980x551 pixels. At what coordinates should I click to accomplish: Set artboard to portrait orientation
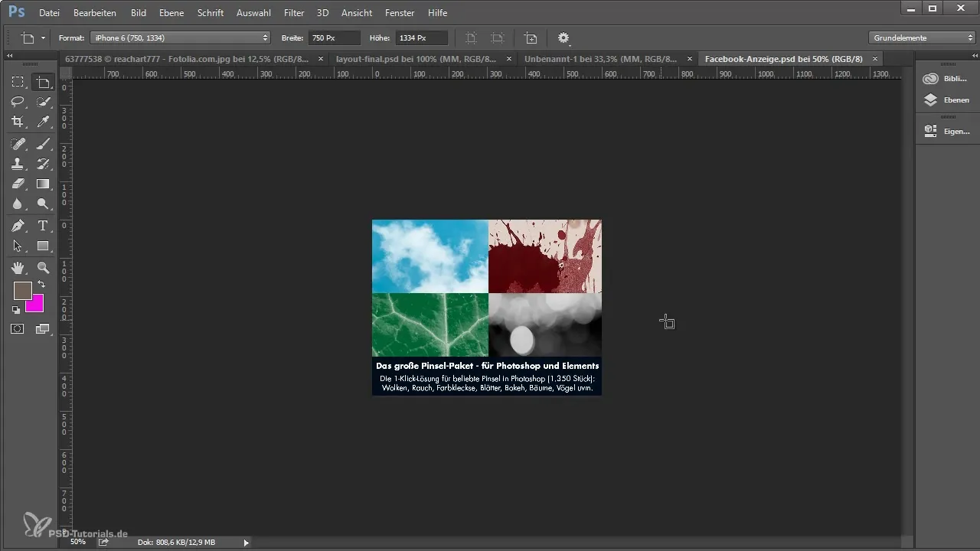click(471, 37)
